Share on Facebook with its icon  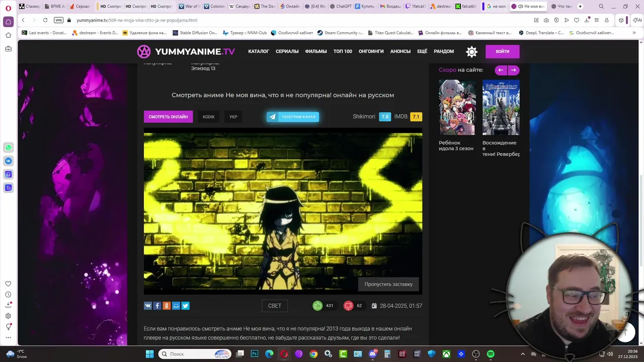pyautogui.click(x=157, y=306)
